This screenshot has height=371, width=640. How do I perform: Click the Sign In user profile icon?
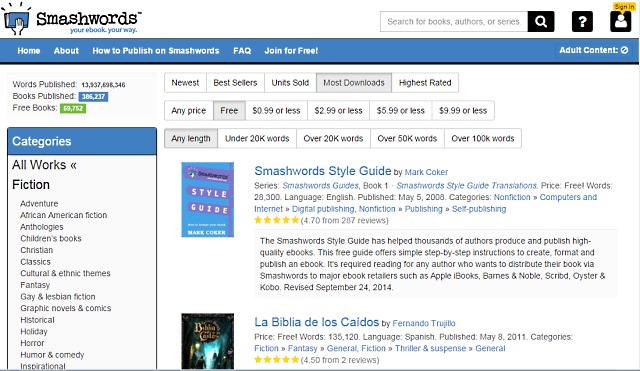(620, 20)
